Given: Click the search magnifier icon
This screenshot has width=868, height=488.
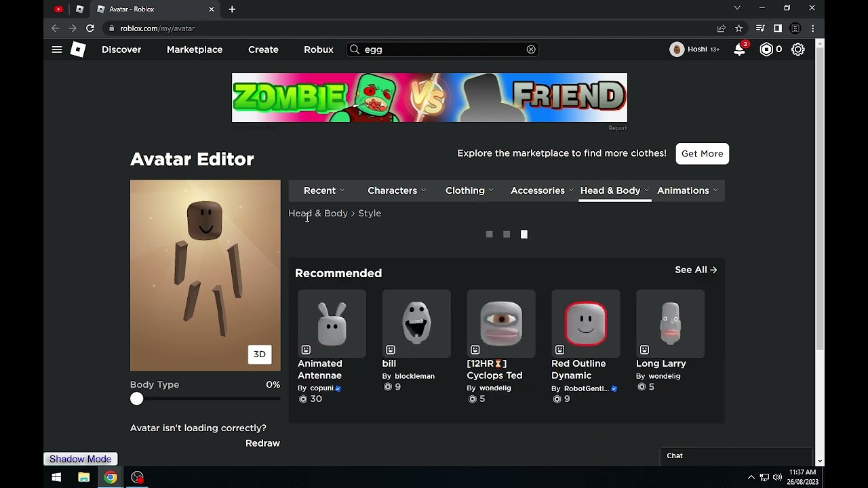Looking at the screenshot, I should point(355,49).
